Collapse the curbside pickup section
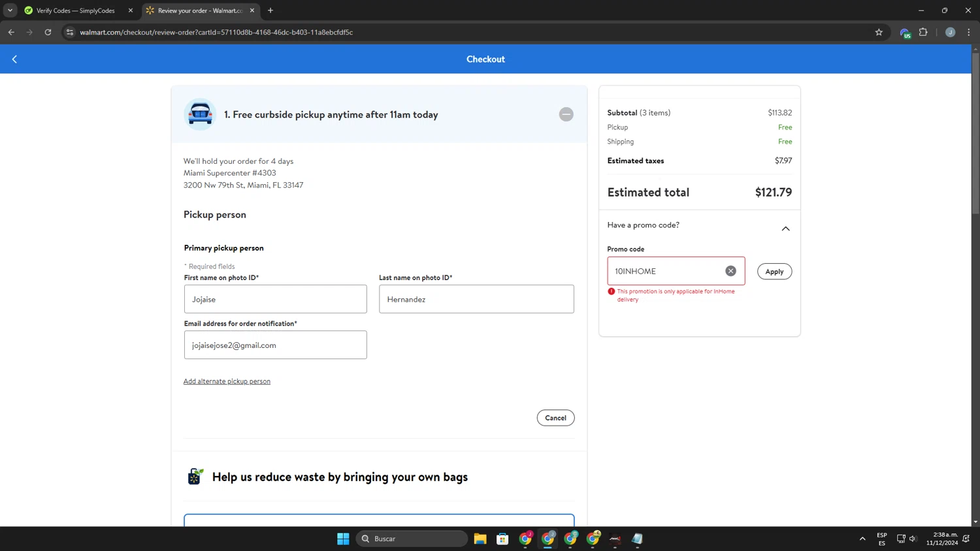Image resolution: width=980 pixels, height=551 pixels. click(566, 114)
